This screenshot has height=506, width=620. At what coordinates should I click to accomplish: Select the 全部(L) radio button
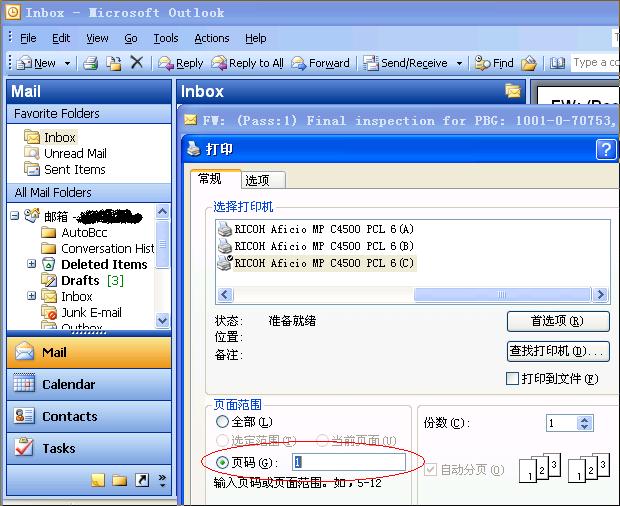click(222, 422)
